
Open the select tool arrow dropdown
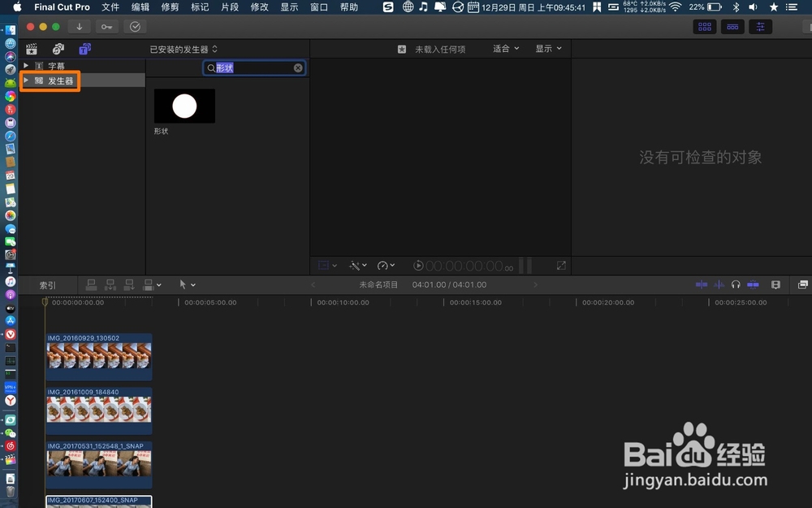(x=187, y=284)
